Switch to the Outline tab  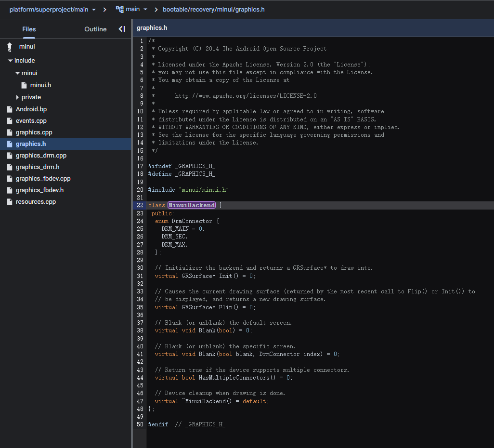tap(95, 29)
